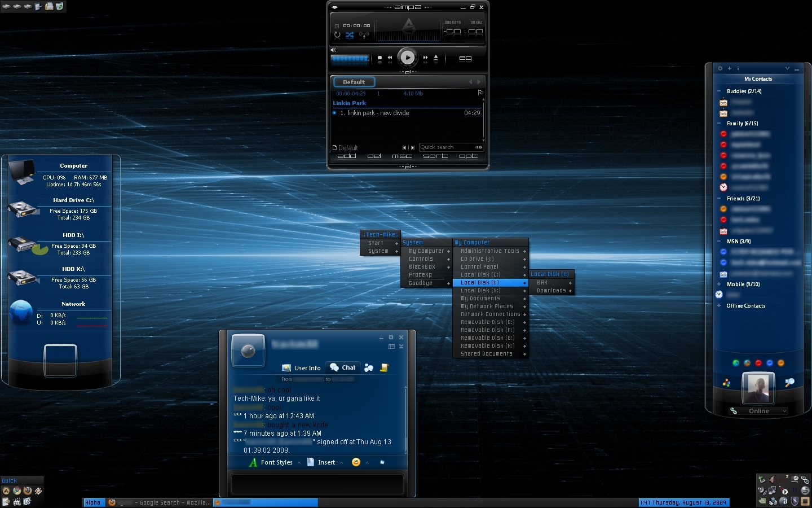Select the Default playlist tab in aimp2

[354, 82]
